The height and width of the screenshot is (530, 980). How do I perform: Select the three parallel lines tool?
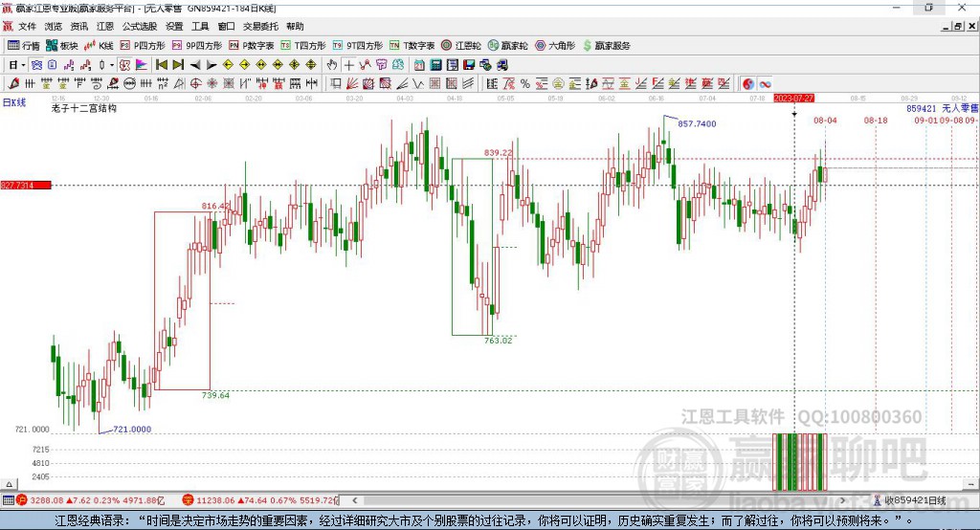467,84
